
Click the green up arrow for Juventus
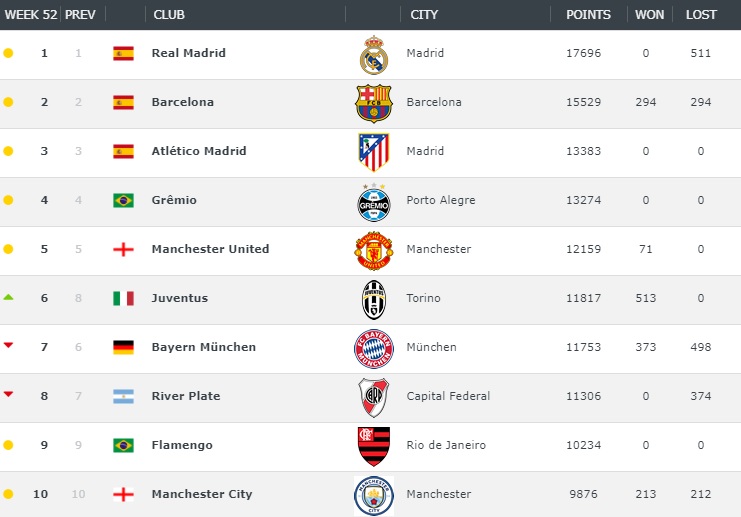pos(8,297)
